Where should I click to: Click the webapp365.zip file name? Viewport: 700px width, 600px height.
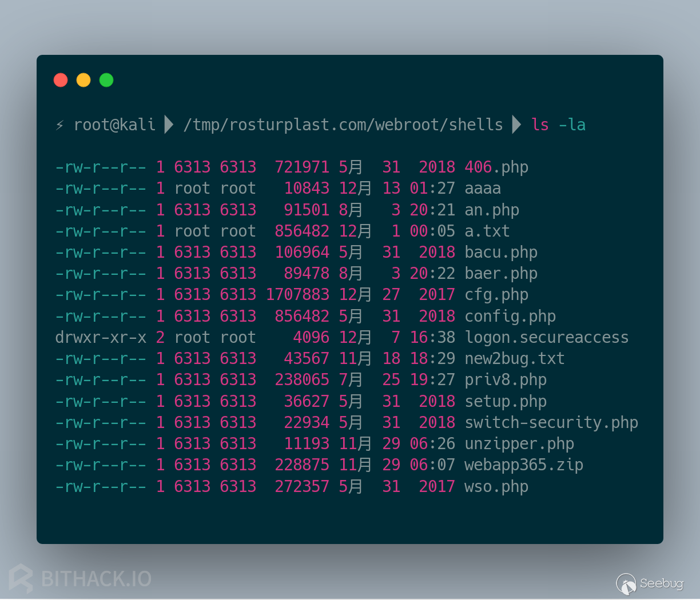coord(523,465)
